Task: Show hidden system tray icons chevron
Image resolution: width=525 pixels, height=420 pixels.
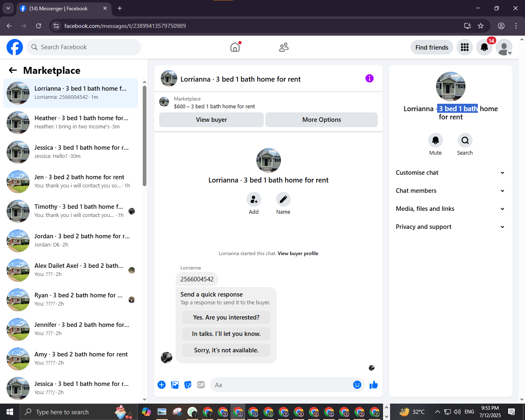Action: (437, 412)
